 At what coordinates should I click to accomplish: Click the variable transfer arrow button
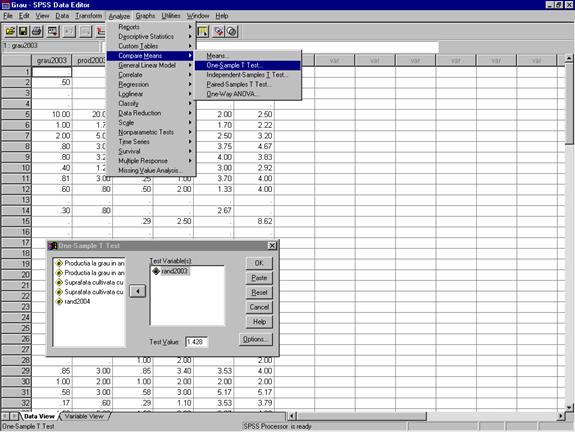tap(138, 291)
